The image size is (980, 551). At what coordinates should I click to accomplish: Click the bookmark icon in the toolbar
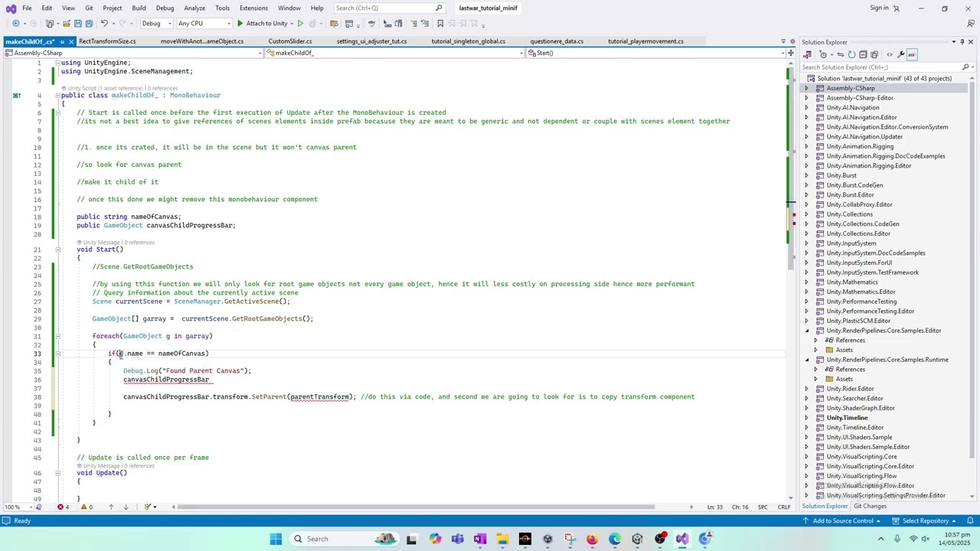tap(440, 24)
